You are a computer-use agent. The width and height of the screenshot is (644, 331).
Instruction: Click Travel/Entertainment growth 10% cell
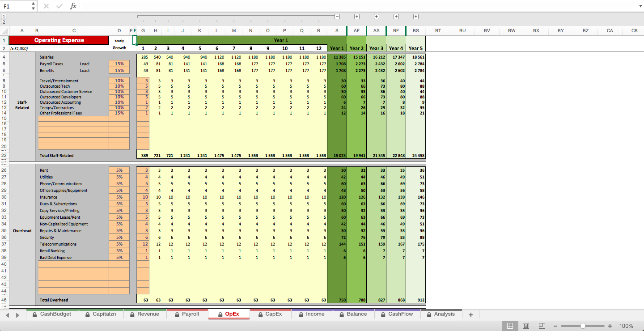click(x=119, y=81)
